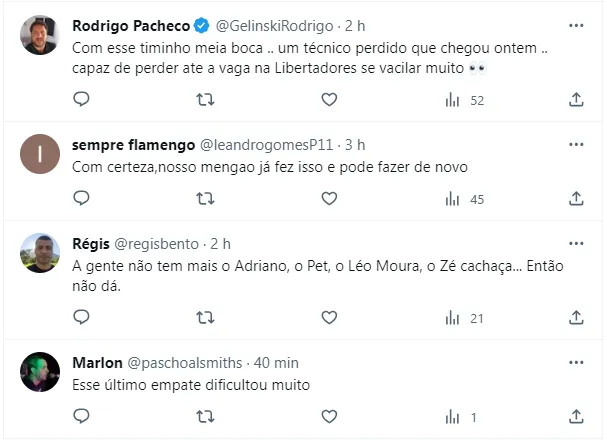Retweet Rodrigo Pacheco's tweet
Screen dimensions: 607x440
[205, 99]
